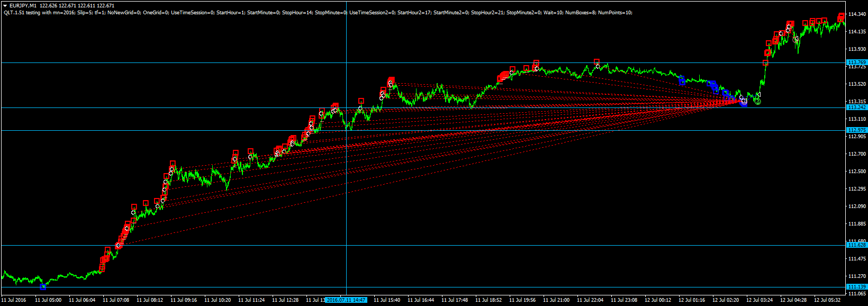Click the 11 Jul 2016 date on the time axis
The height and width of the screenshot is (306, 868).
point(14,300)
